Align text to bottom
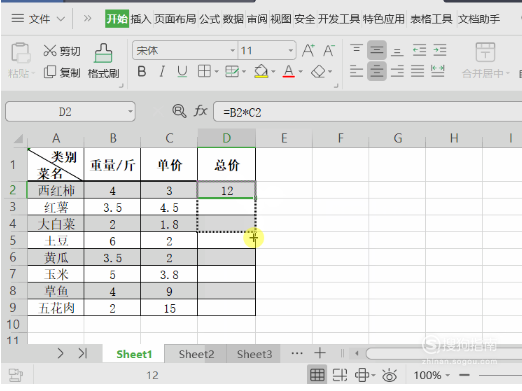522x391 pixels. [397, 51]
